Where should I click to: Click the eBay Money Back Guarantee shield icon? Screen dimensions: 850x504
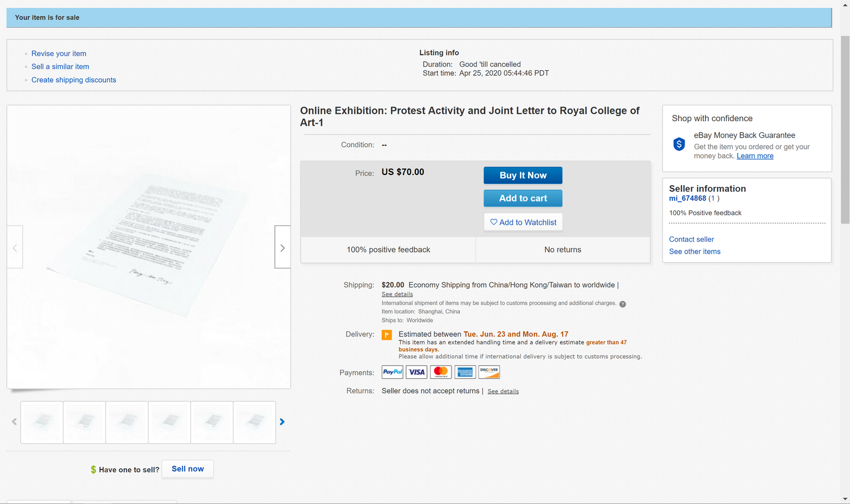coord(679,144)
